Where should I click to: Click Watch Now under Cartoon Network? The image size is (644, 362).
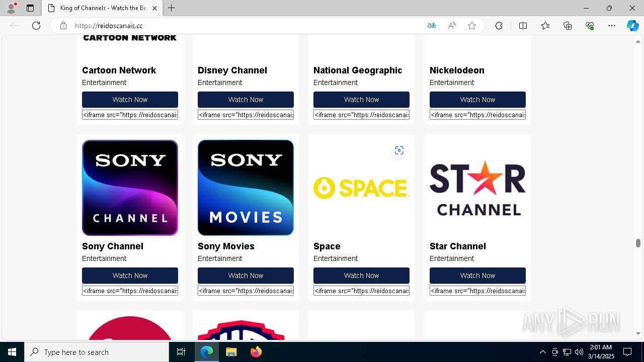(x=130, y=100)
